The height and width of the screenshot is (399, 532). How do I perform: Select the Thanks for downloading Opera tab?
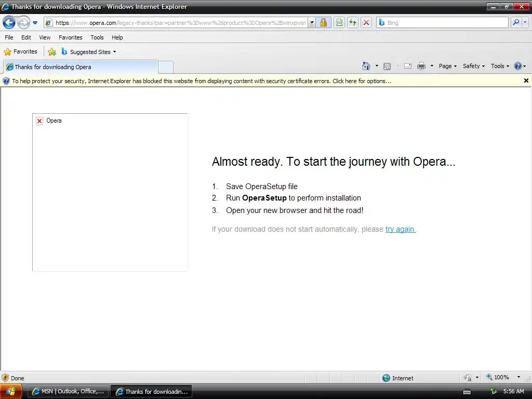81,67
